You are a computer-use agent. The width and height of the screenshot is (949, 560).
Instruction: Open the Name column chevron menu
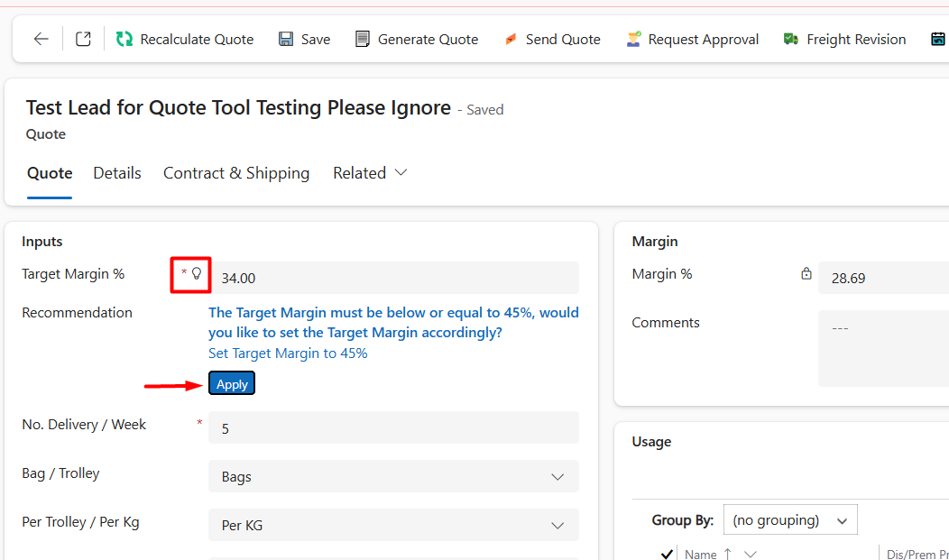click(x=751, y=554)
